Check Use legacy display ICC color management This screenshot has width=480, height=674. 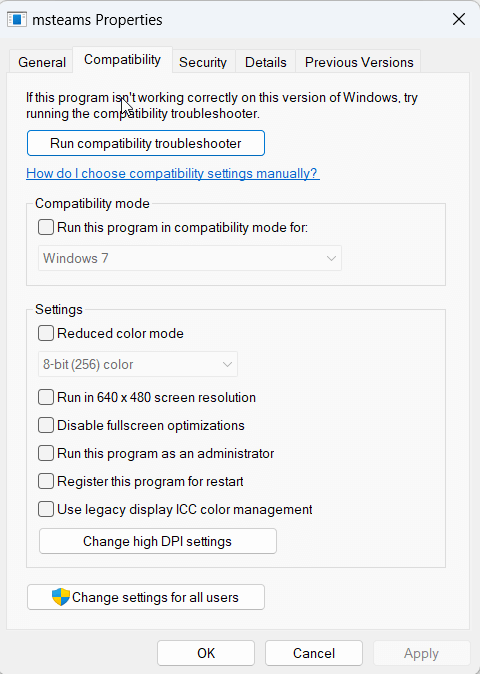point(46,509)
